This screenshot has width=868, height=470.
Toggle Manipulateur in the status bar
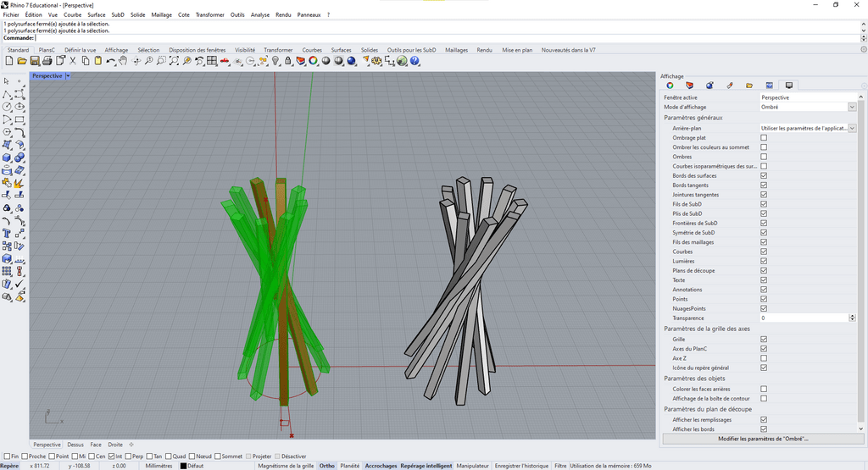473,466
